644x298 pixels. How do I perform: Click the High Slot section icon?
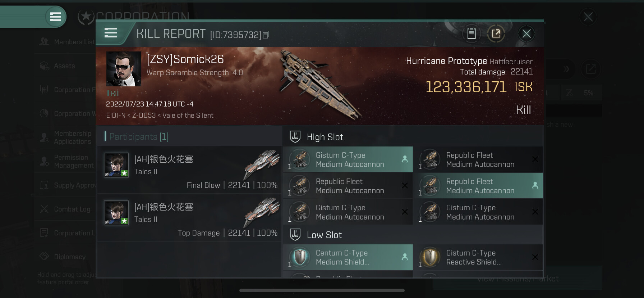pos(295,137)
